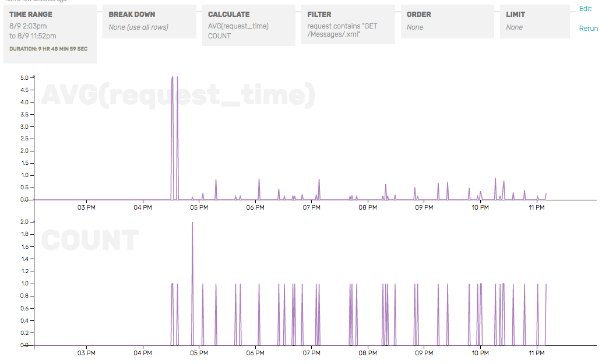
Task: Open the FILTER panel for the Messages filter
Action: 318,14
